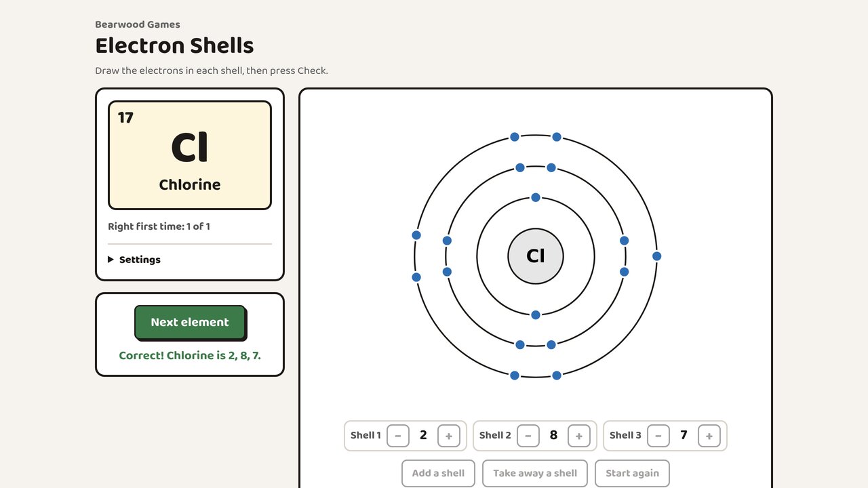
Task: Click the "Shell 3" label
Action: (625, 435)
